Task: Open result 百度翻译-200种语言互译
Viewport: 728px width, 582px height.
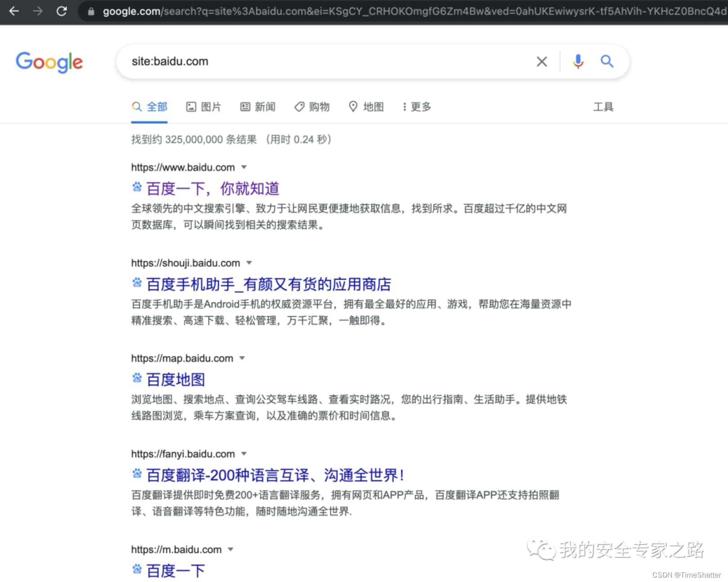Action: click(275, 475)
